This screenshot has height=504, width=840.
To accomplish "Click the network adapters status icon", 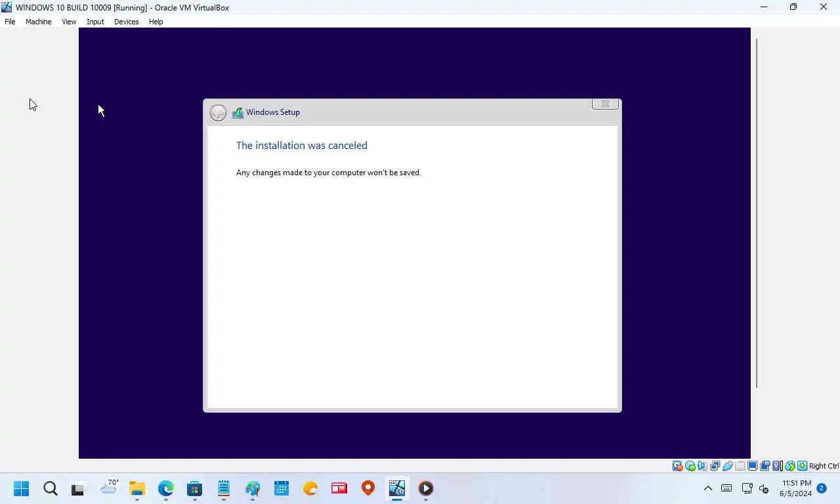I will [x=715, y=466].
